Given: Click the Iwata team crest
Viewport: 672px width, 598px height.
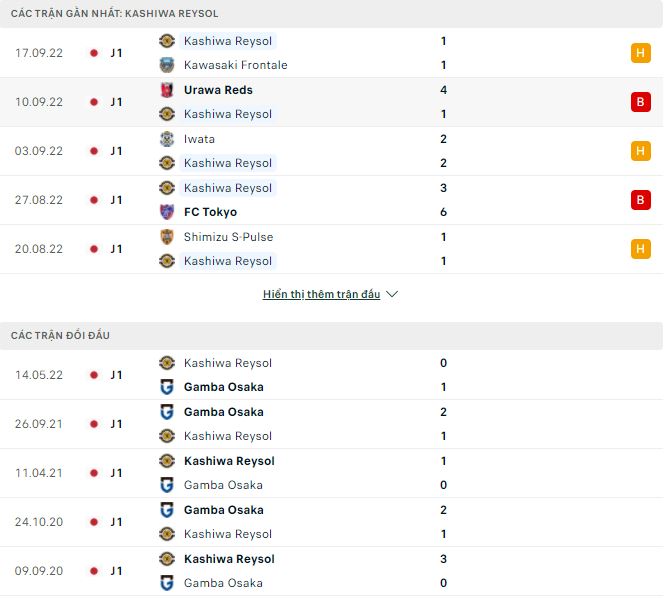Looking at the screenshot, I should [167, 139].
